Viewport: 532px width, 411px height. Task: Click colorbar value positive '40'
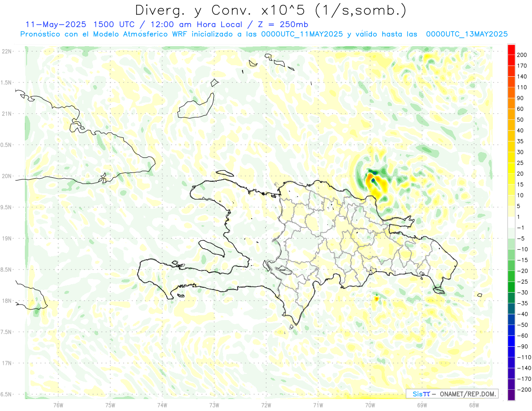pos(521,130)
